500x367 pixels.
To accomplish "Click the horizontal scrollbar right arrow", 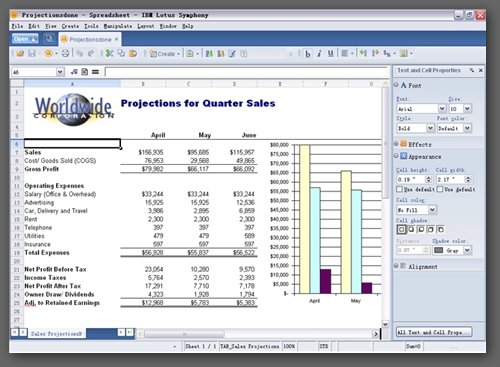I will tap(376, 334).
